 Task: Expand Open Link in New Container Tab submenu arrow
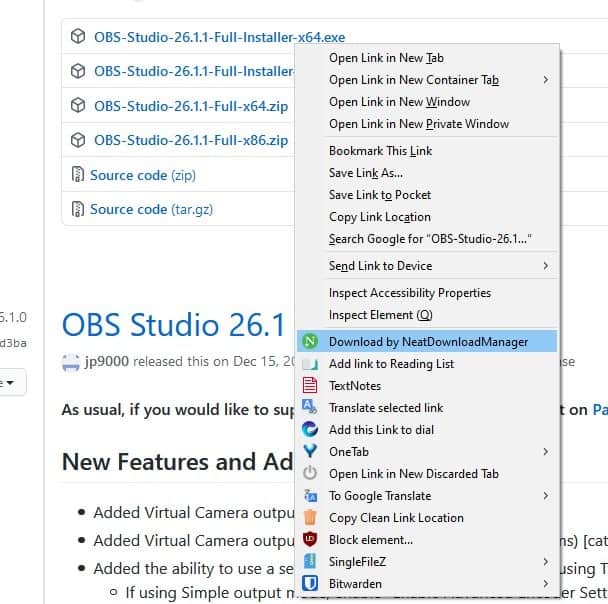coord(546,79)
